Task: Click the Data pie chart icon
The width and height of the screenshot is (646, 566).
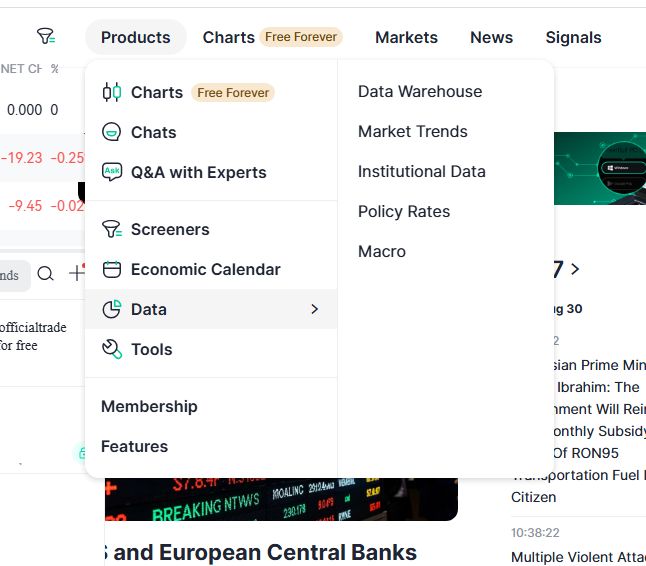Action: 112,309
